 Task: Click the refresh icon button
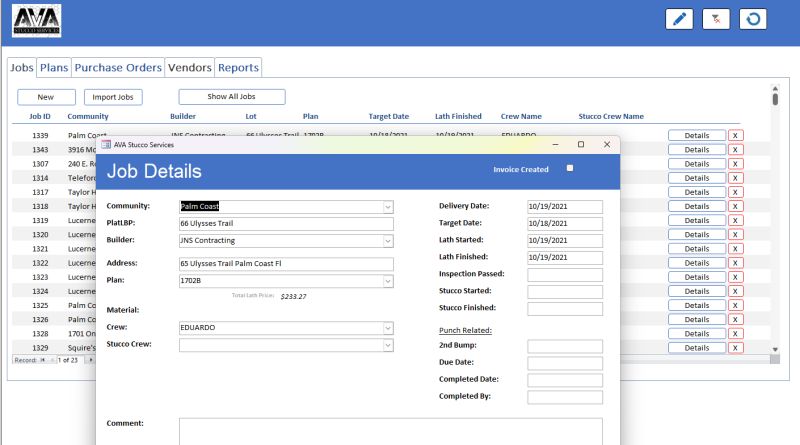753,19
